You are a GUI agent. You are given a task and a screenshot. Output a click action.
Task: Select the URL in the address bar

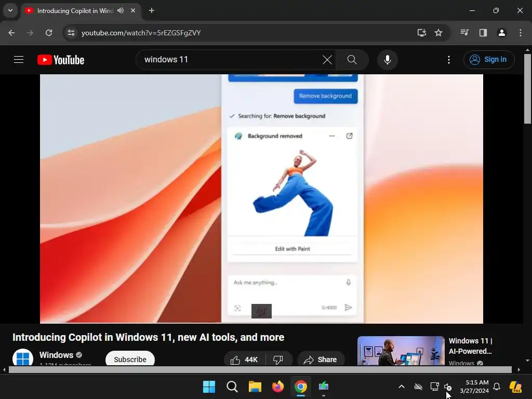pyautogui.click(x=141, y=33)
